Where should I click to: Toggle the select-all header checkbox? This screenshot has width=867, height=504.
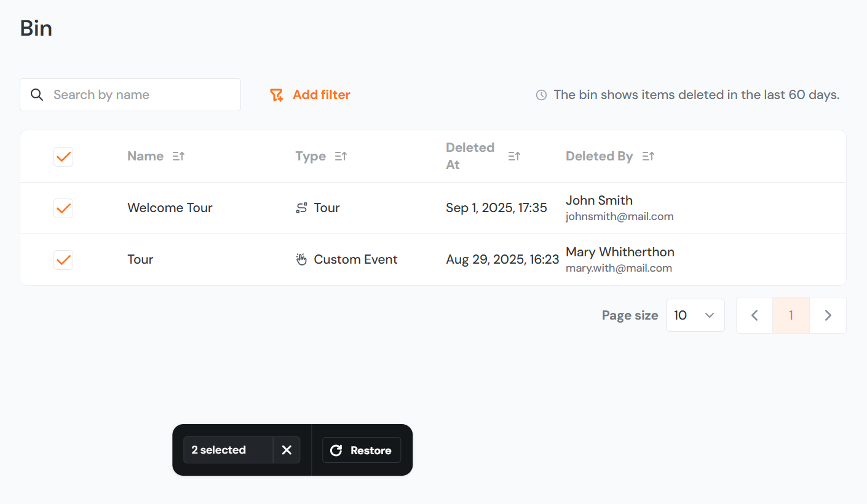pyautogui.click(x=63, y=156)
